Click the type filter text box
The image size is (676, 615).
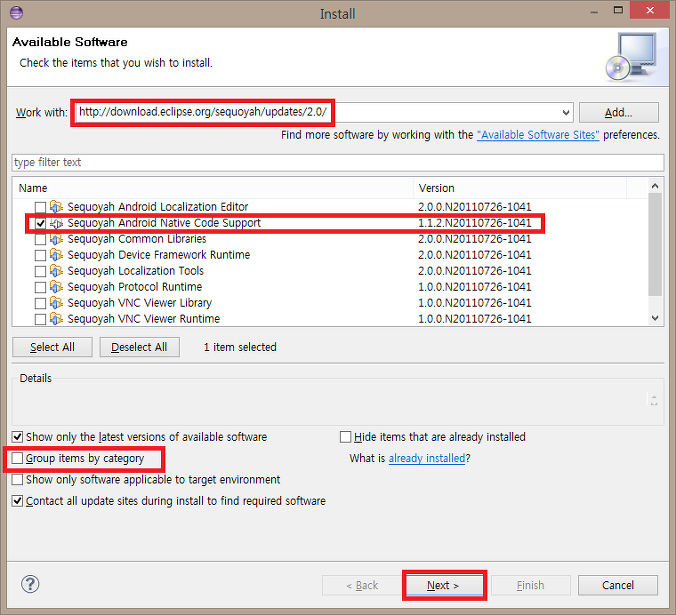(338, 162)
